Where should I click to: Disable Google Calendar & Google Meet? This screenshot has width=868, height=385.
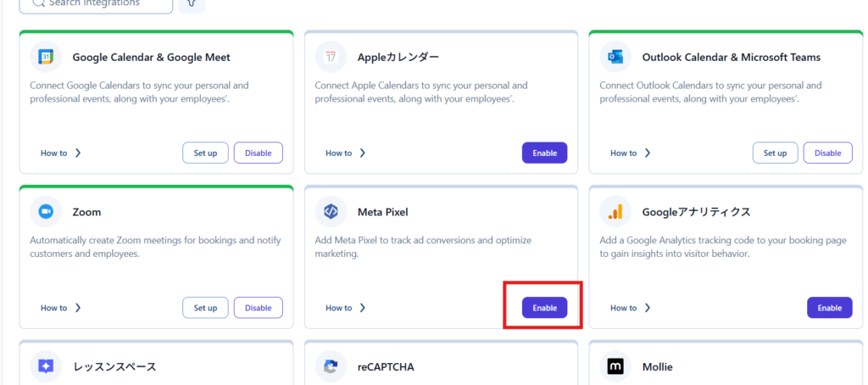[x=258, y=153]
